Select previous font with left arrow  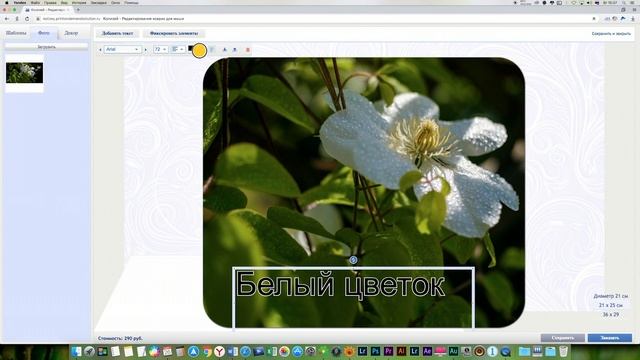pos(100,50)
